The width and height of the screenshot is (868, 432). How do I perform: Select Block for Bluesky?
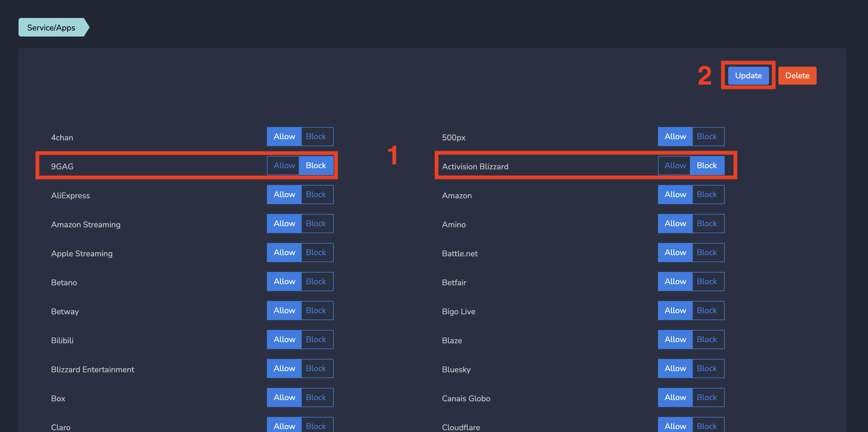707,368
